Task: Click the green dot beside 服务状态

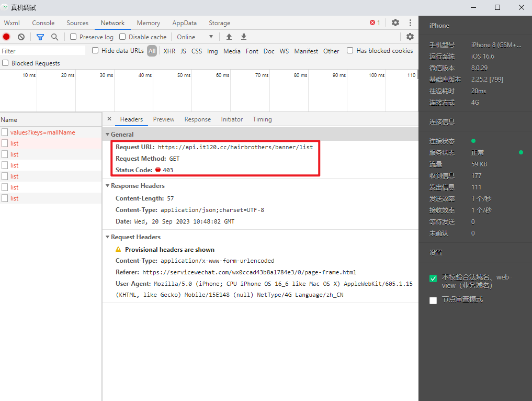Action: pyautogui.click(x=521, y=152)
